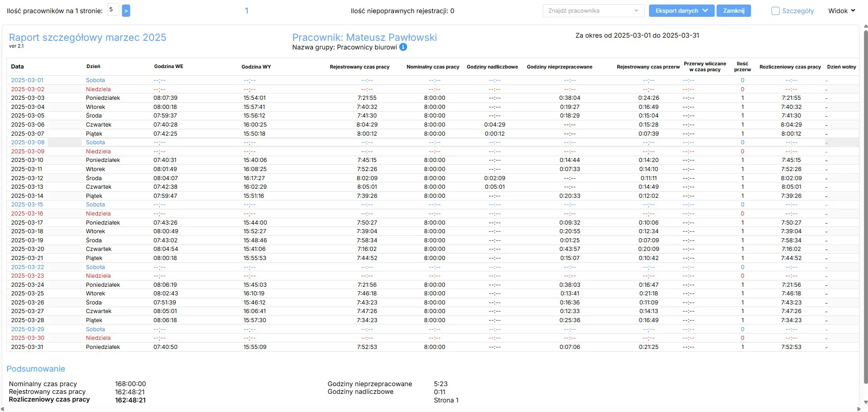Click unworked time 0:20:33
Image resolution: width=868 pixels, height=412 pixels.
(x=570, y=196)
